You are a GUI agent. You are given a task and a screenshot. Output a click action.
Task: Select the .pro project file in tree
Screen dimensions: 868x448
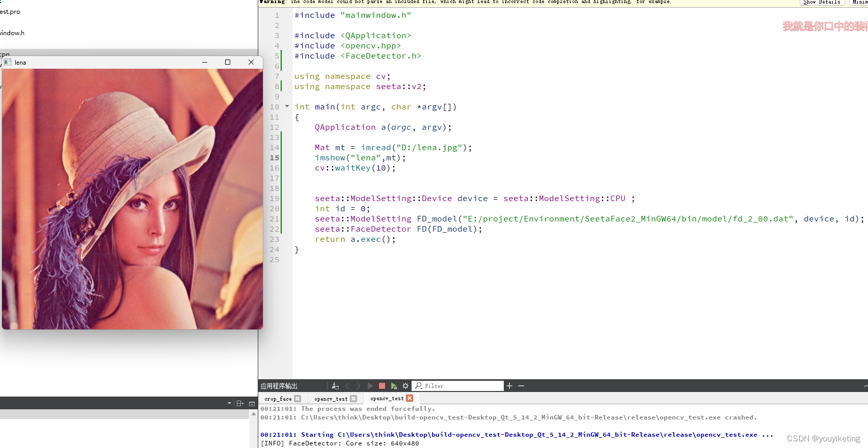tap(10, 12)
